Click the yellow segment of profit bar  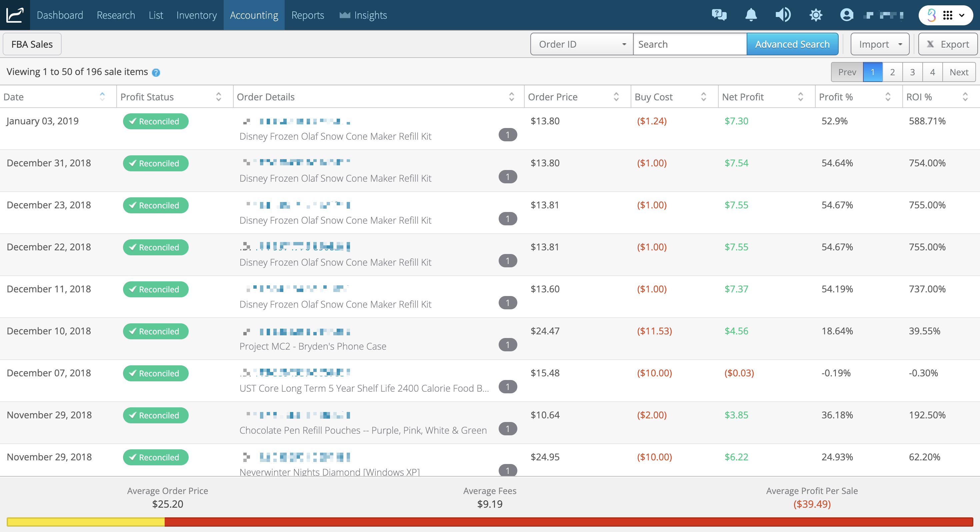(x=86, y=522)
